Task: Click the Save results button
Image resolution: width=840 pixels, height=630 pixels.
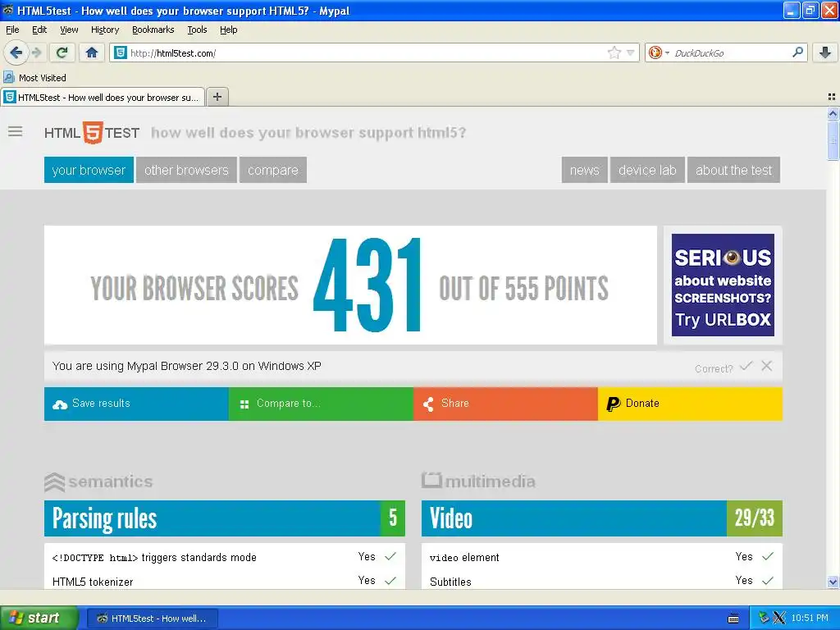Action: [136, 404]
